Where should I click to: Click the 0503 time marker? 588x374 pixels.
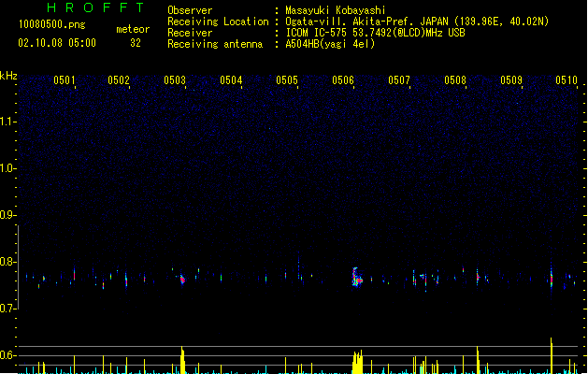coord(175,80)
